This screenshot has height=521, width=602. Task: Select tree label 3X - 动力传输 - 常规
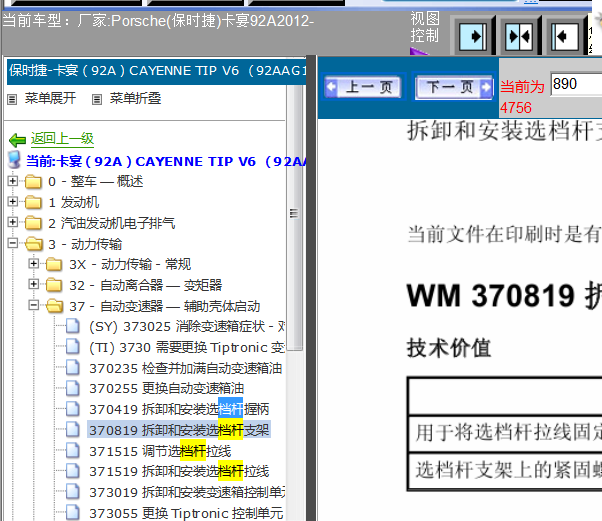[130, 264]
